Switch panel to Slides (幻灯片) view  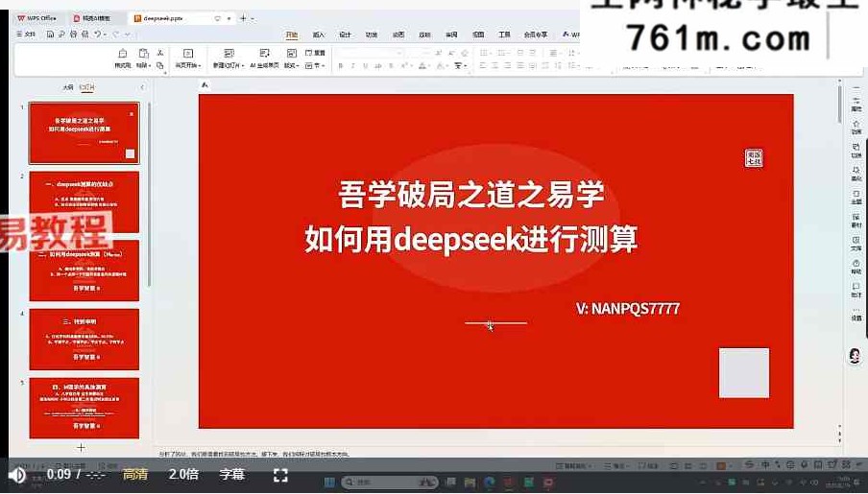(87, 87)
